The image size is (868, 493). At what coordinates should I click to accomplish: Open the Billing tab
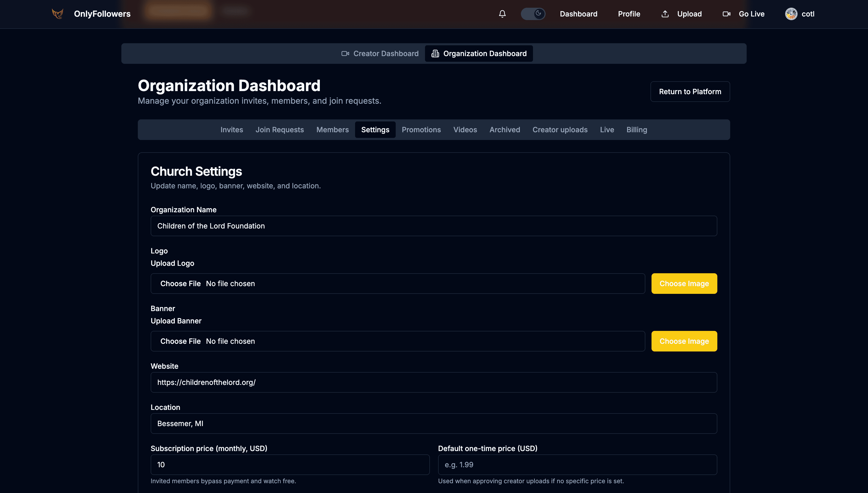(x=637, y=129)
